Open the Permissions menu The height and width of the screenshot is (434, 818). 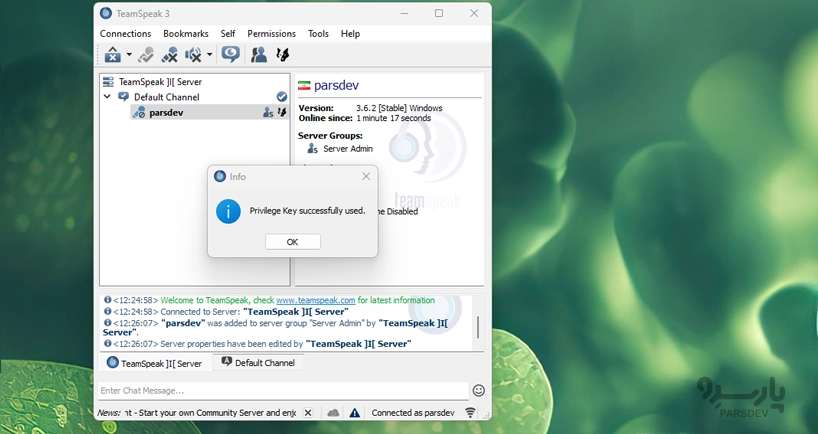271,33
